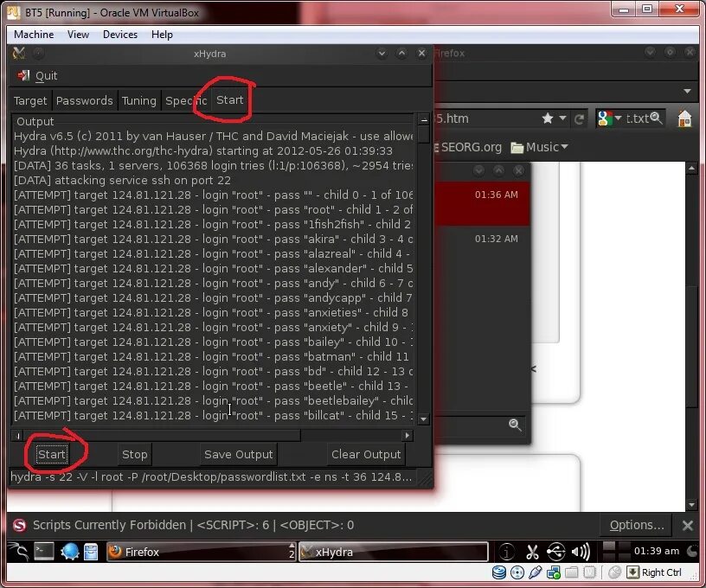Select the Start tab
The width and height of the screenshot is (706, 588).
point(229,100)
